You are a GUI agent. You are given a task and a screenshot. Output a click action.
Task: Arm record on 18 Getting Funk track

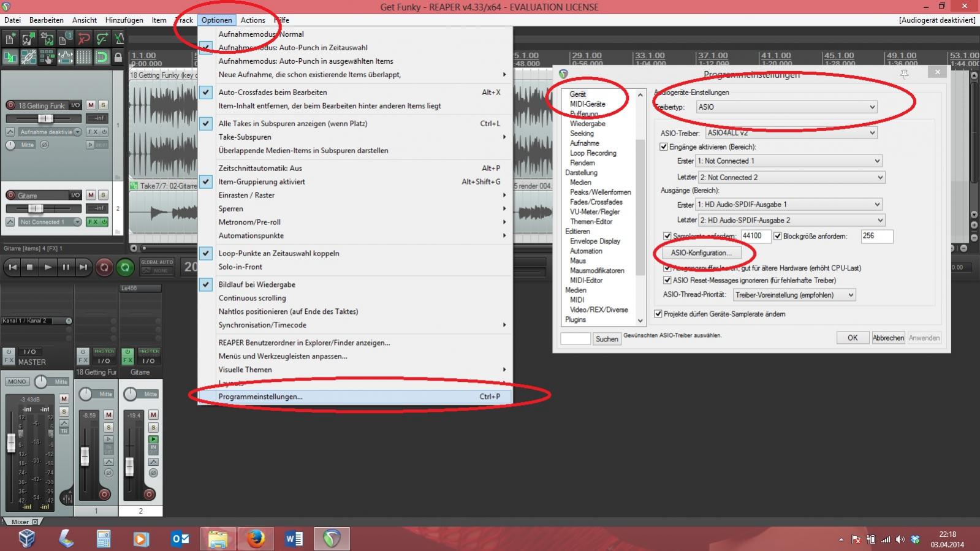point(10,105)
